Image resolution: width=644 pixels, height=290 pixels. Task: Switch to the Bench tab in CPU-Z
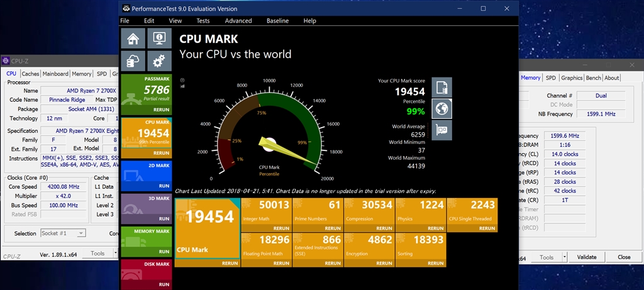point(593,78)
